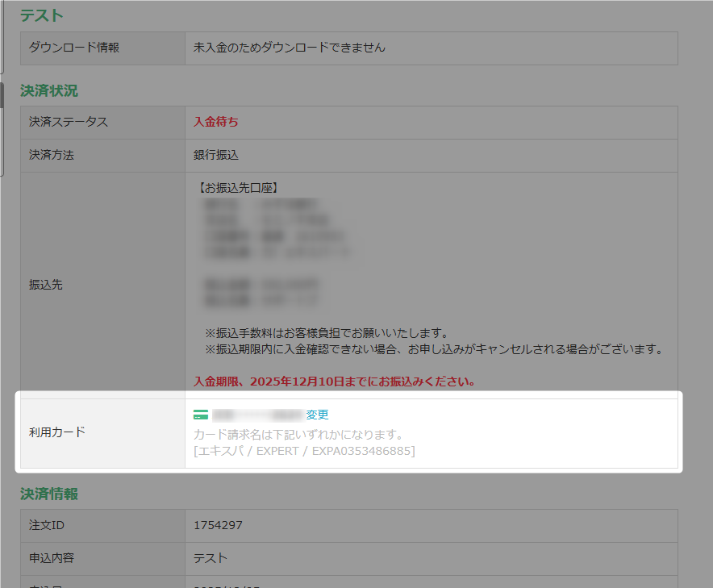Click the ダウンロード情報 label cell
This screenshot has width=713, height=588.
73,48
